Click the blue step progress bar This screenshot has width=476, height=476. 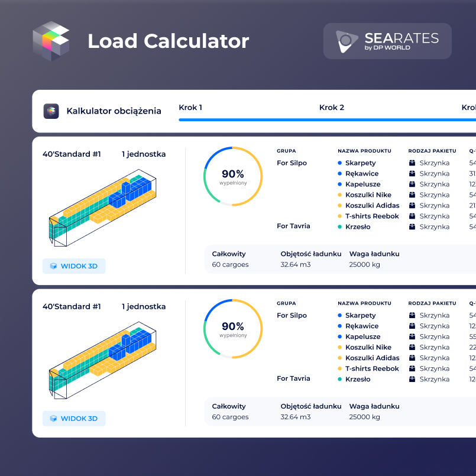pyautogui.click(x=327, y=120)
